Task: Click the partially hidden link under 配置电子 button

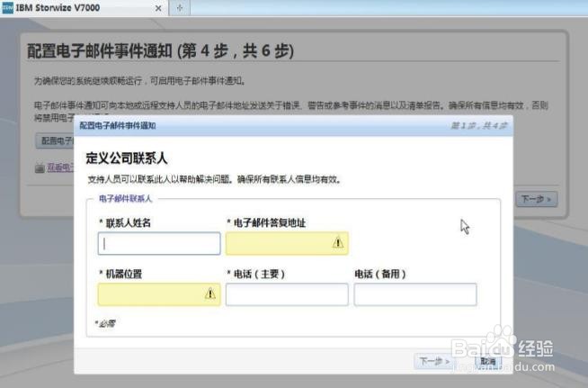Action: (60, 167)
